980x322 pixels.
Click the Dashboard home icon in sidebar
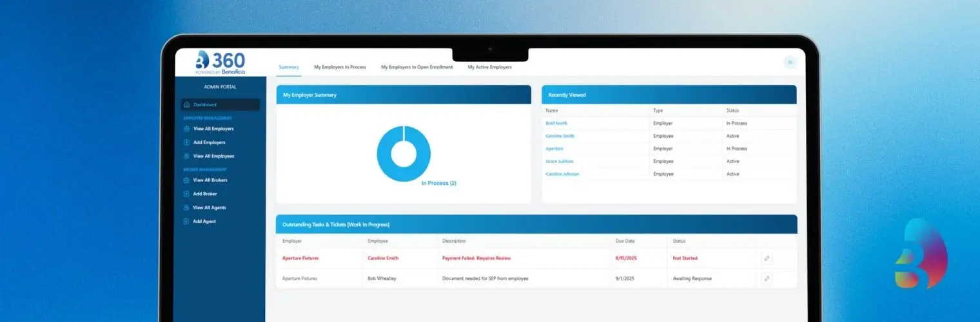tap(186, 104)
